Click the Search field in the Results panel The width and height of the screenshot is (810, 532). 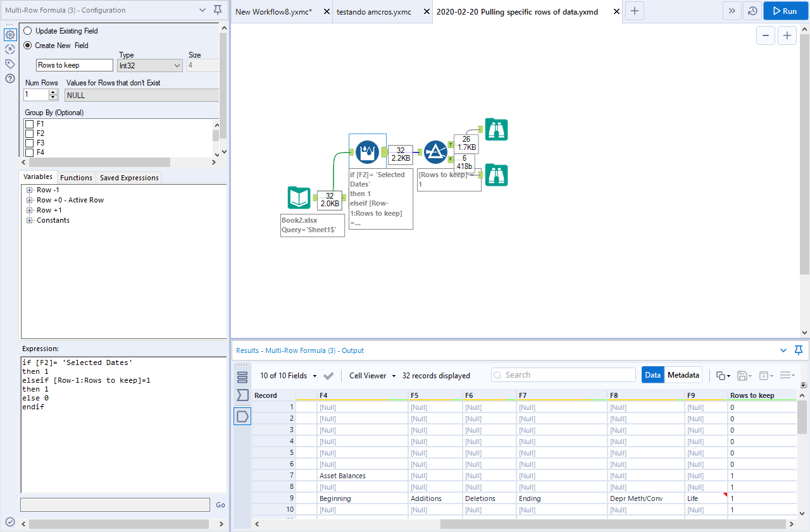click(x=563, y=374)
